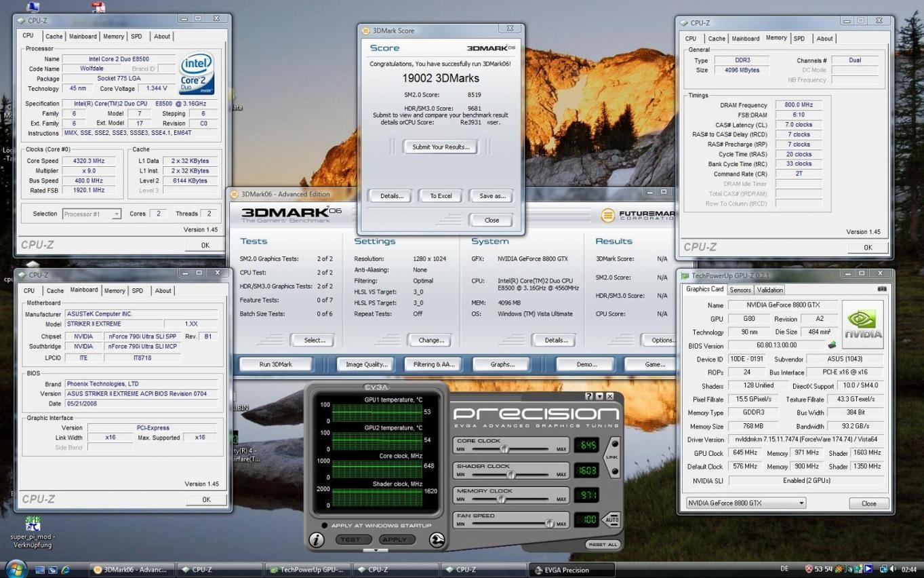Click the volume icon in system tray
The width and height of the screenshot is (924, 578).
pyautogui.click(x=894, y=569)
